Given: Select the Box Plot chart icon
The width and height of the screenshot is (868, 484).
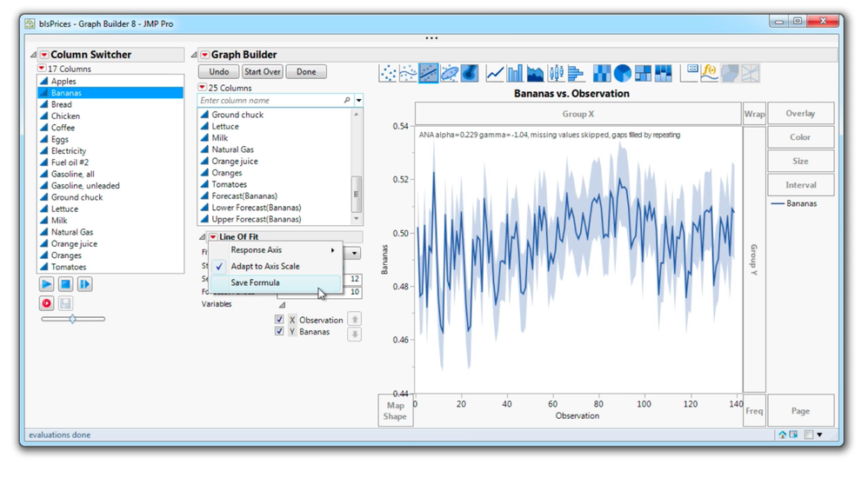Looking at the screenshot, I should (x=555, y=74).
